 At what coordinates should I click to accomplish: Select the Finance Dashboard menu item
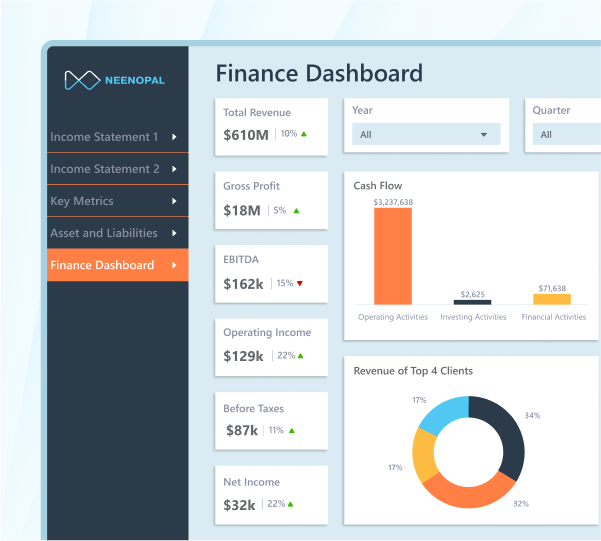pos(118,265)
